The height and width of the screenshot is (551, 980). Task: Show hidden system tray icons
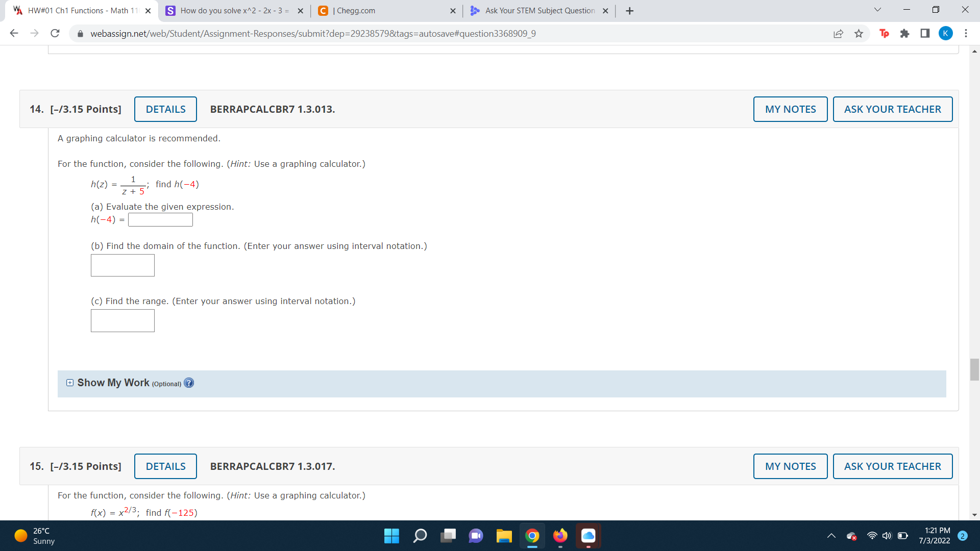(831, 536)
